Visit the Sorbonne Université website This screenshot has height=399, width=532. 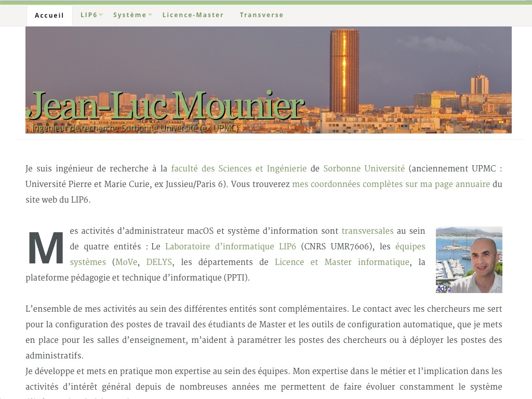point(364,168)
